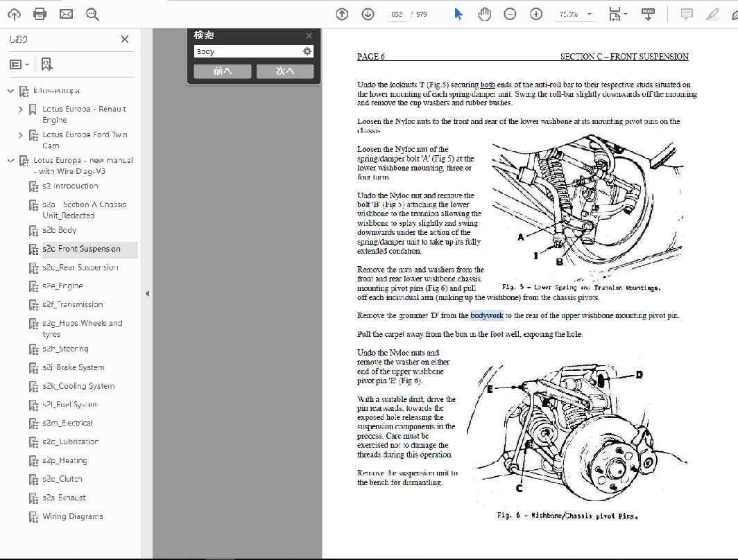Image resolution: width=738 pixels, height=560 pixels.
Task: Click the highlighted word bodywork
Action: click(487, 315)
